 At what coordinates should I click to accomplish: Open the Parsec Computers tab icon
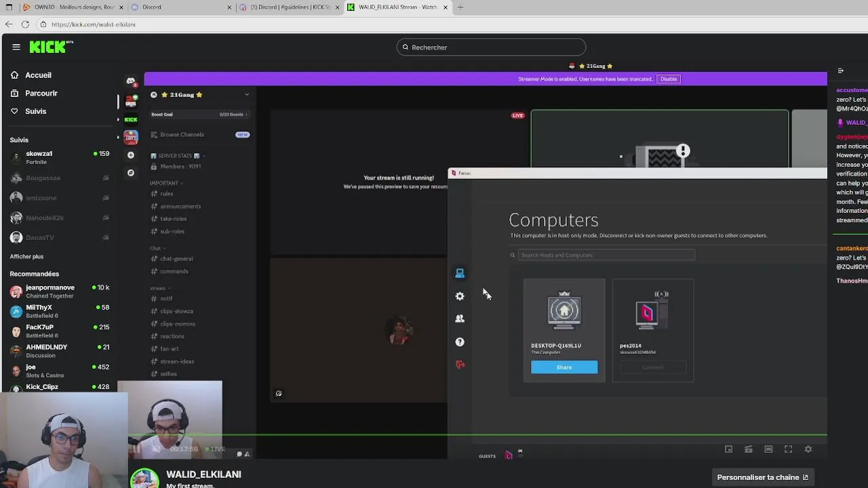point(460,273)
